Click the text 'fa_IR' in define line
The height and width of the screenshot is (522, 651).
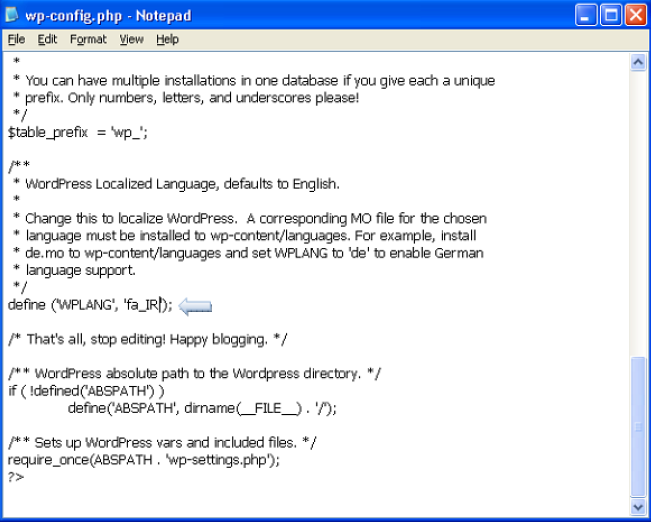click(x=142, y=305)
